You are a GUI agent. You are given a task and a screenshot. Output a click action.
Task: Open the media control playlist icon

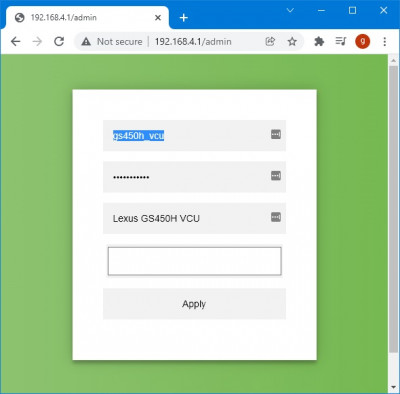[x=341, y=41]
